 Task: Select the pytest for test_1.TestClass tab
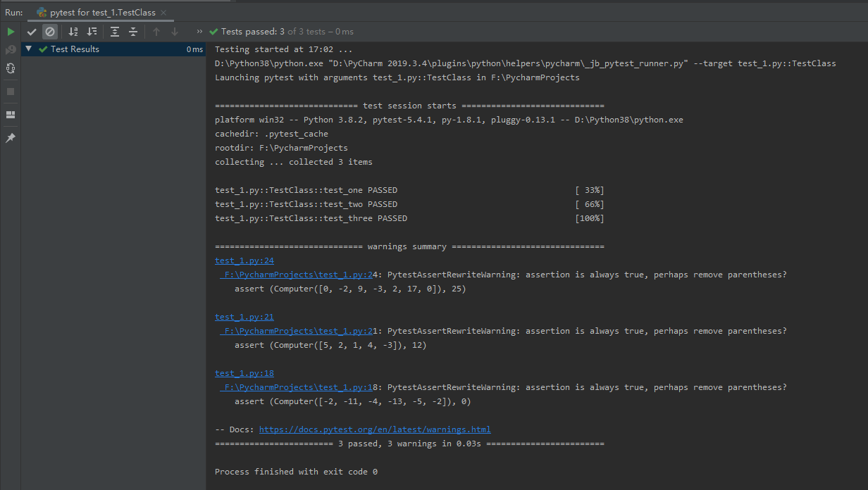102,13
